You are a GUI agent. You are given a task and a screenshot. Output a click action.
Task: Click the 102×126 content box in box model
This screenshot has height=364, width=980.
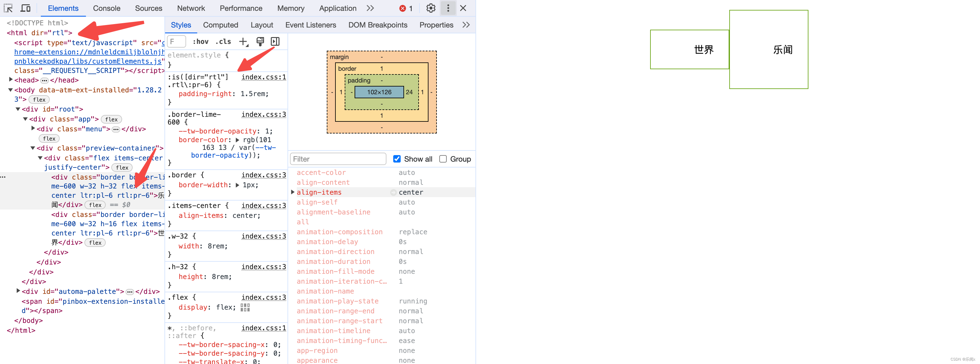tap(379, 92)
